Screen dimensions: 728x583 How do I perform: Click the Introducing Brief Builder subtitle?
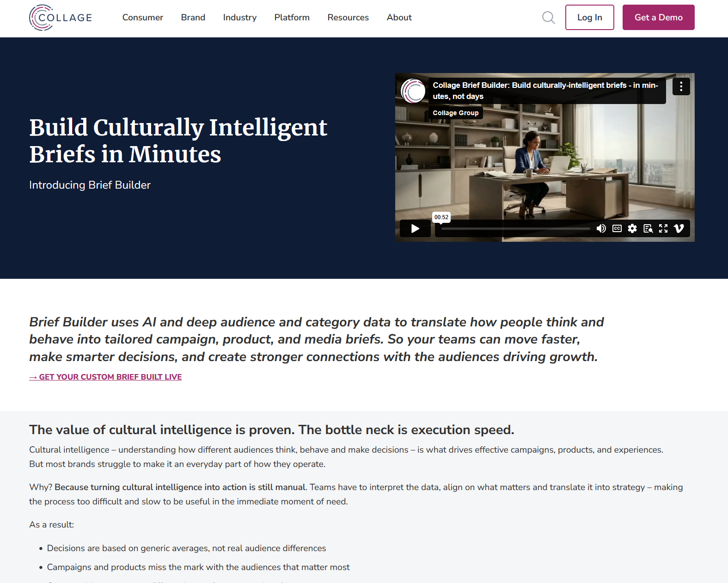click(x=90, y=185)
